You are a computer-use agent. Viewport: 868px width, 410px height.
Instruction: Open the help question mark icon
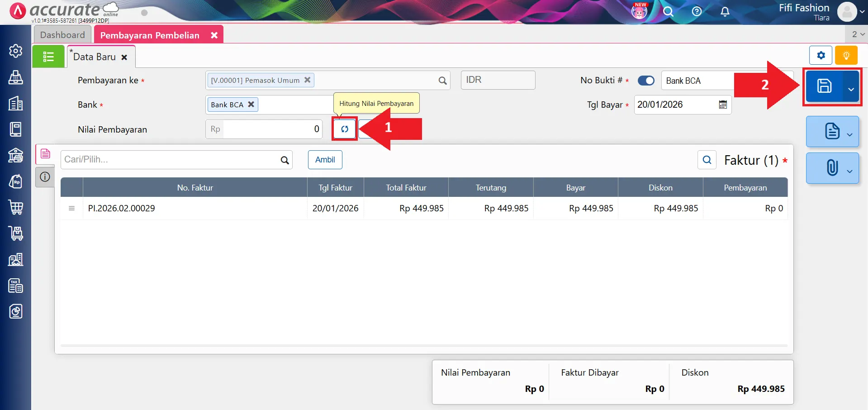click(697, 12)
